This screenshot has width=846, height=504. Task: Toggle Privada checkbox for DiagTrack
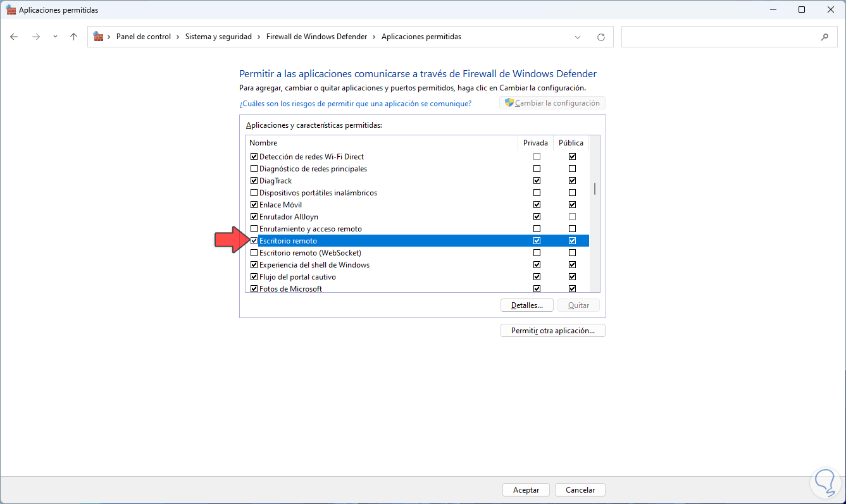(x=537, y=181)
